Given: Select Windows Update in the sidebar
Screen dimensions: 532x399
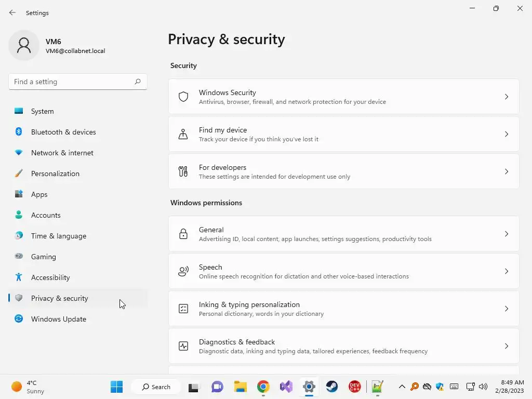Looking at the screenshot, I should 58,319.
